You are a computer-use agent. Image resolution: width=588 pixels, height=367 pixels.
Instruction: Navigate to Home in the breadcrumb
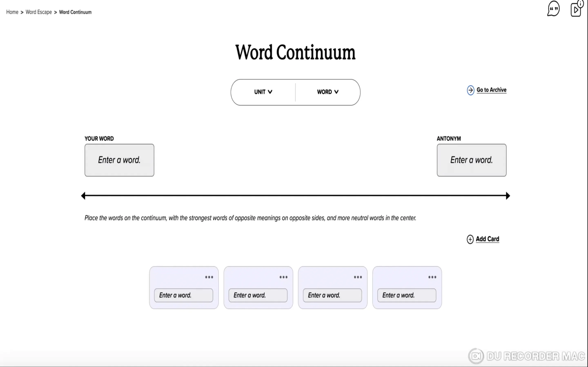click(x=12, y=12)
